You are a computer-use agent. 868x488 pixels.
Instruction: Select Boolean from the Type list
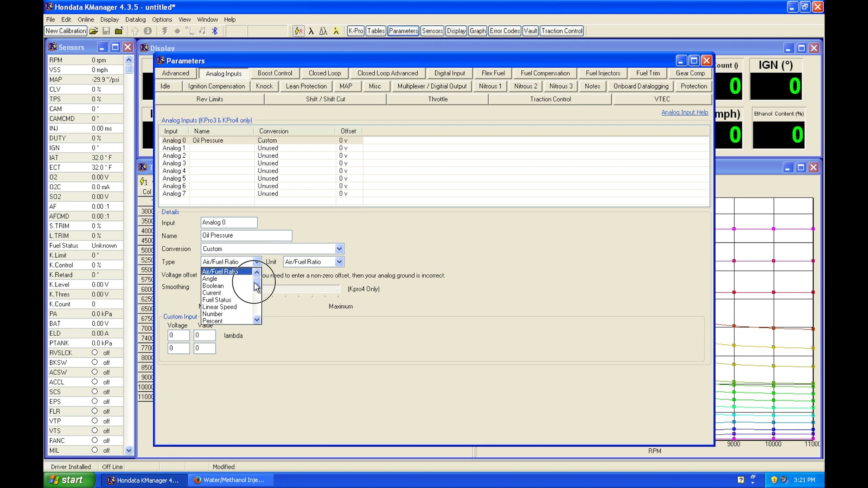click(212, 286)
